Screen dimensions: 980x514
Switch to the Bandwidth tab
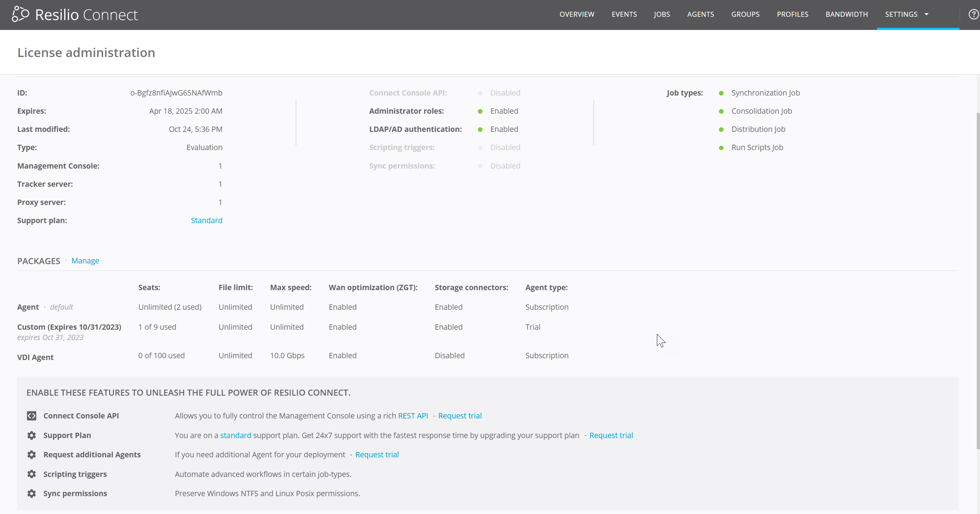click(847, 15)
